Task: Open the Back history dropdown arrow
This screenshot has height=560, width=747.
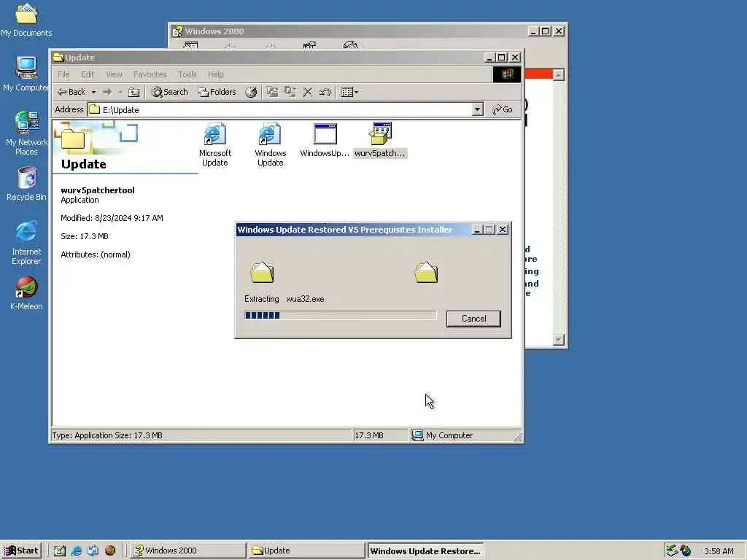Action: pyautogui.click(x=94, y=92)
